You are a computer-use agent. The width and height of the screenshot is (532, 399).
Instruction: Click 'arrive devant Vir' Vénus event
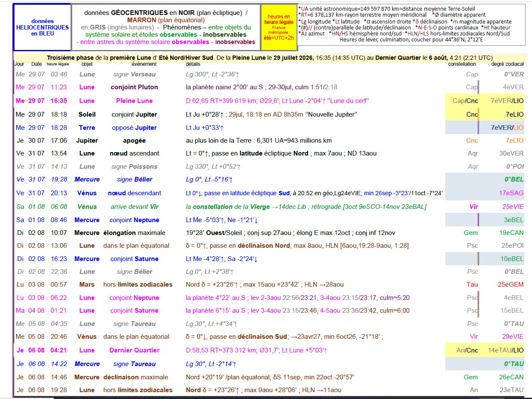135,207
